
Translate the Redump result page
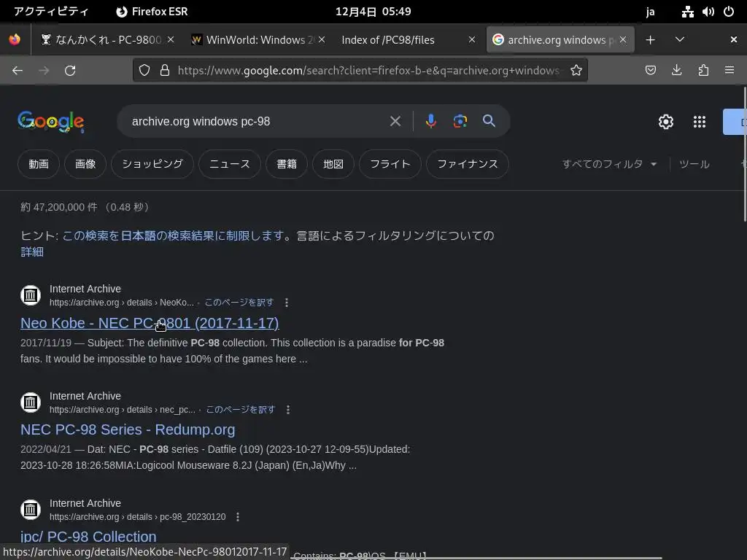[241, 410]
